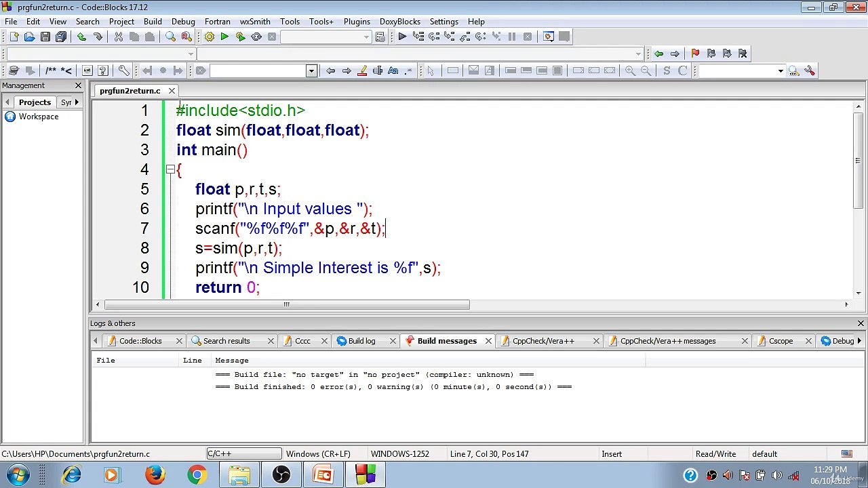
Task: Open the Debug menu
Action: tap(183, 21)
